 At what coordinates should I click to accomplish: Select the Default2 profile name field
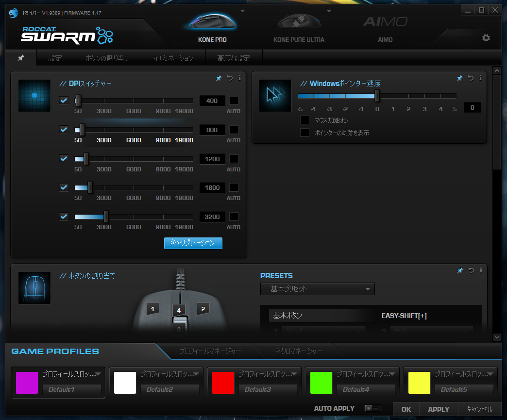pyautogui.click(x=170, y=389)
